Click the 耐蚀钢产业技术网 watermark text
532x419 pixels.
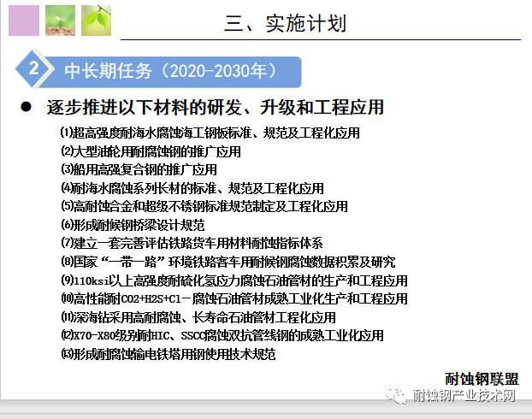(464, 396)
